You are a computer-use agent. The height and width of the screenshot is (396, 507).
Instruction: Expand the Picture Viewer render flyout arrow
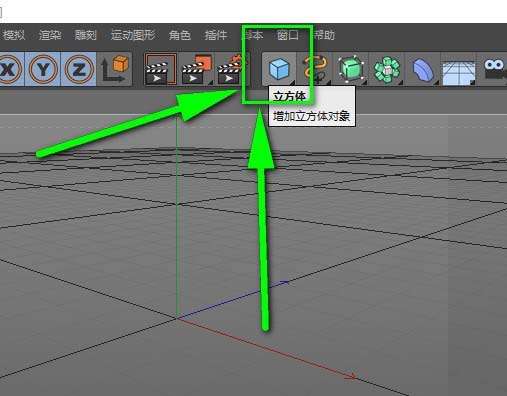point(210,83)
